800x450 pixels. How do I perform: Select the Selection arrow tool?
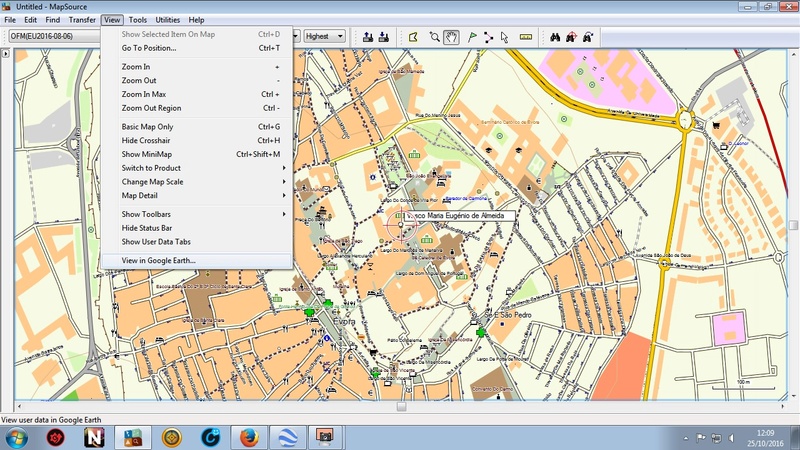point(505,37)
